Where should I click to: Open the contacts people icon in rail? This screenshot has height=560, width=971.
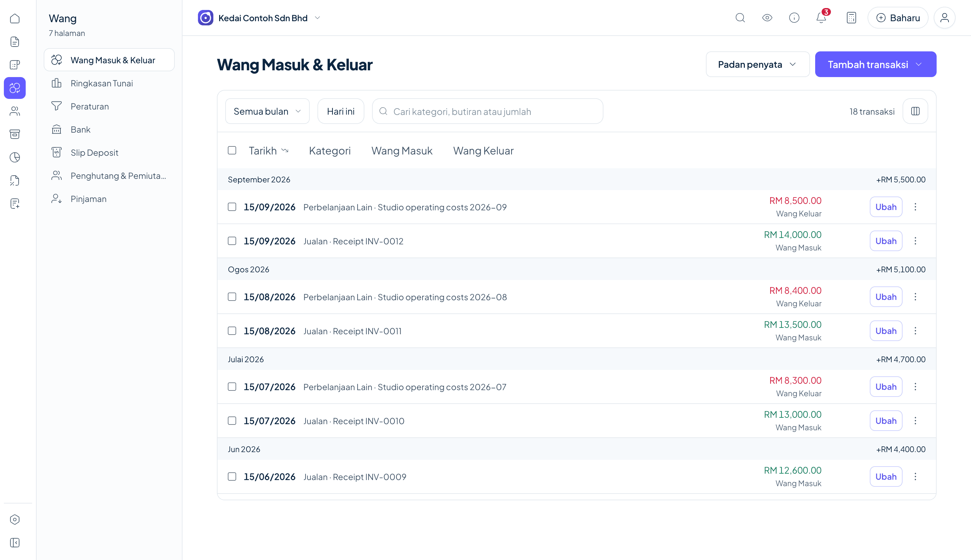(15, 111)
